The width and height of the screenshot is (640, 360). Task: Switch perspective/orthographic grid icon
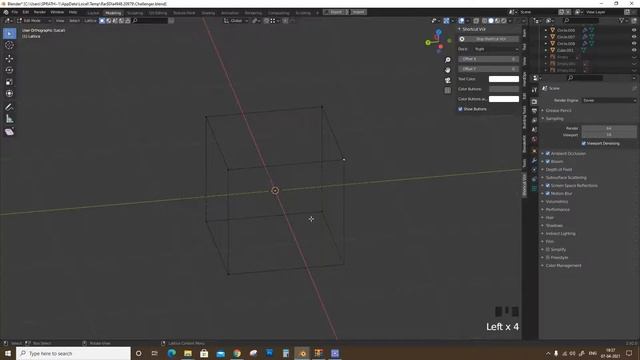[x=448, y=91]
